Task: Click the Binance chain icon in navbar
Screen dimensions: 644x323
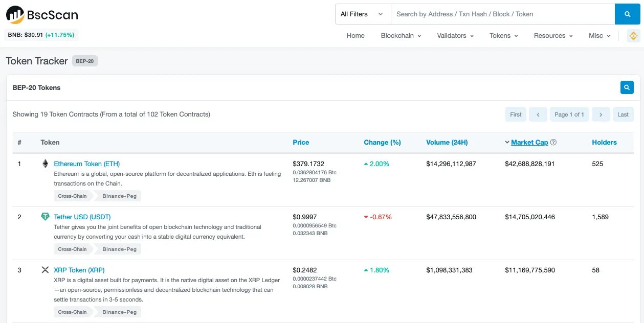Action: click(633, 36)
